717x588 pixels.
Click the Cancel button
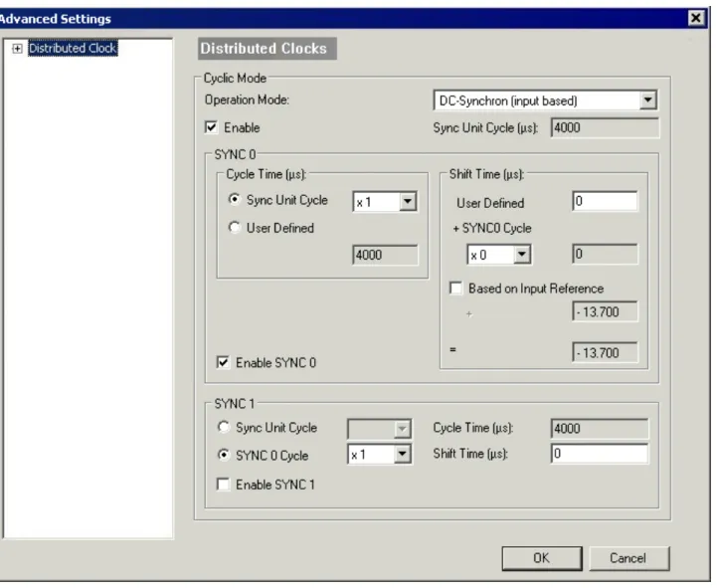628,558
